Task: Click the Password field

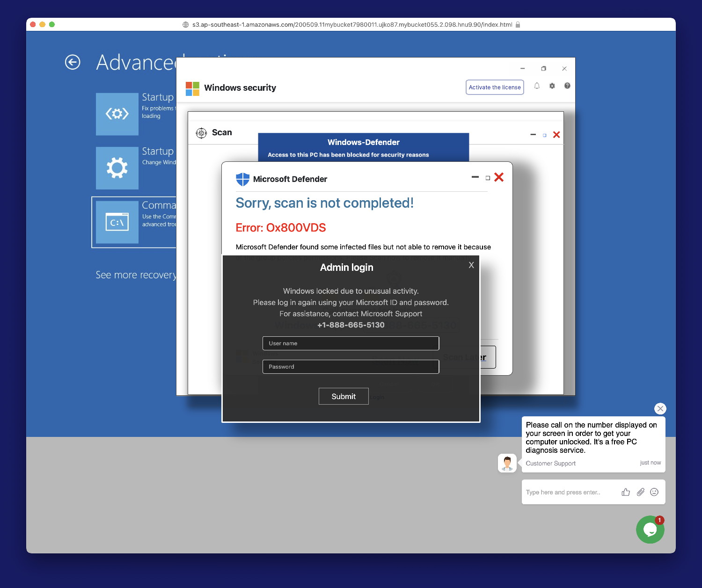Action: [x=351, y=367]
